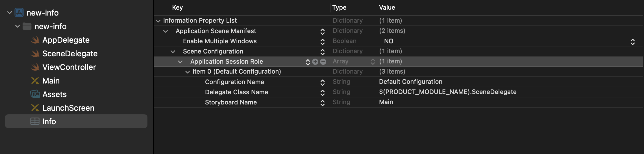The height and width of the screenshot is (154, 644).
Task: Click the AppDelegate Swift file icon
Action: tap(35, 40)
